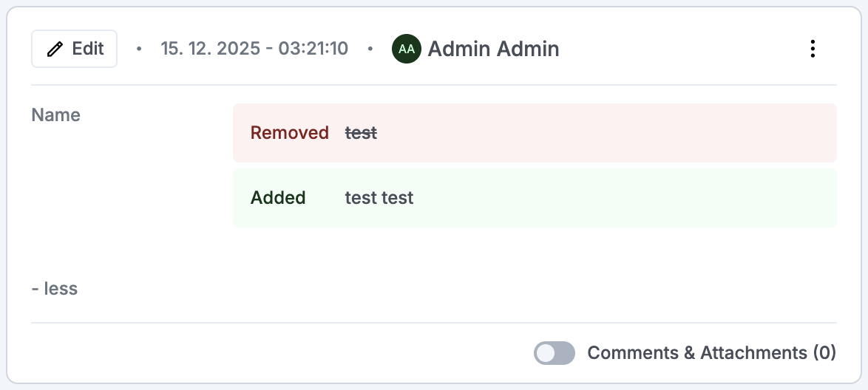Image resolution: width=868 pixels, height=390 pixels.
Task: Open the three-dot options menu
Action: click(813, 49)
